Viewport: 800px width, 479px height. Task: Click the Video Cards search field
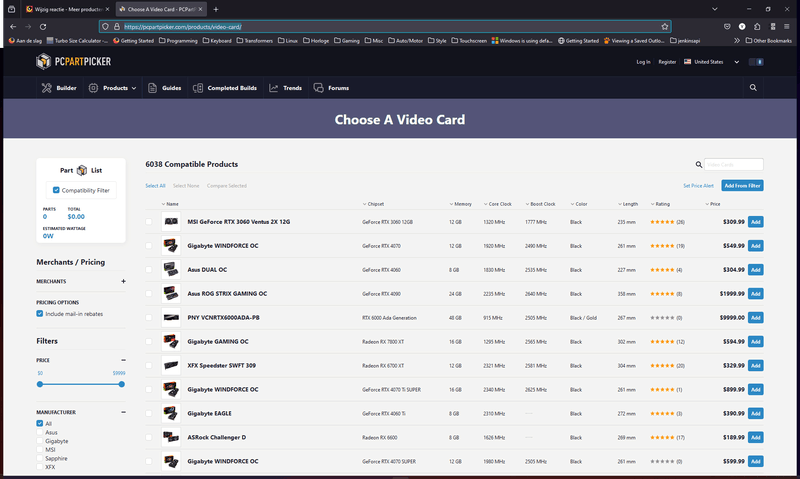click(734, 164)
